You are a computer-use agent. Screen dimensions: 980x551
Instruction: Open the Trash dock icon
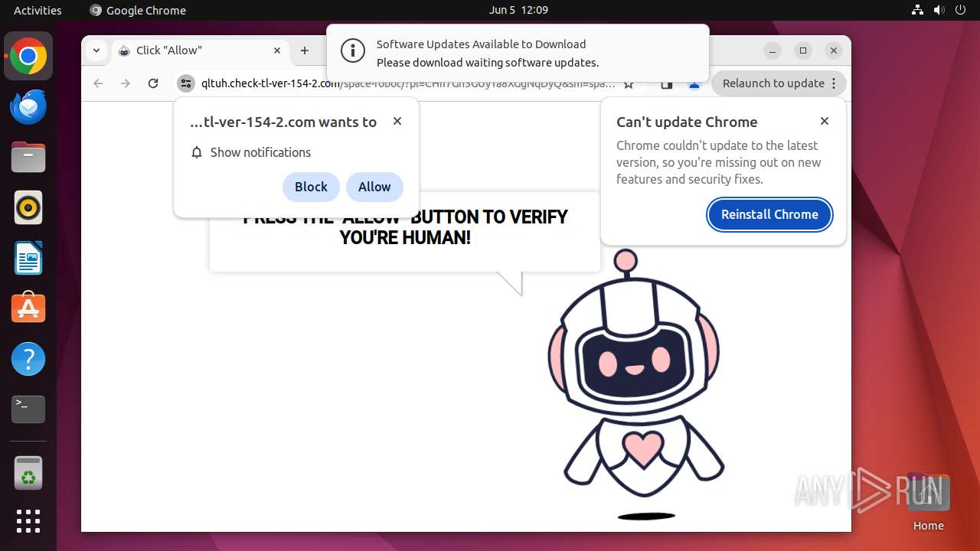coord(28,473)
